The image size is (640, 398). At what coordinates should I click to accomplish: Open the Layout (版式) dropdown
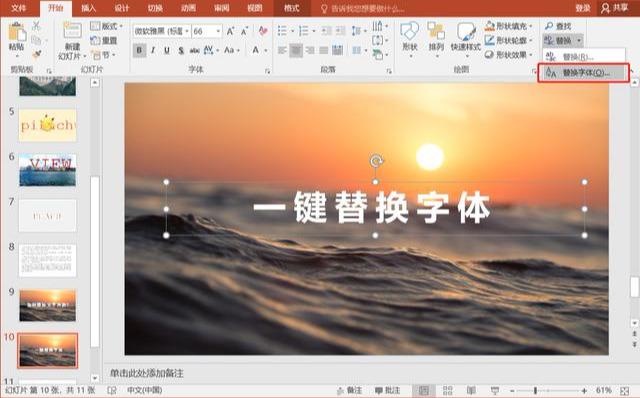tap(107, 26)
